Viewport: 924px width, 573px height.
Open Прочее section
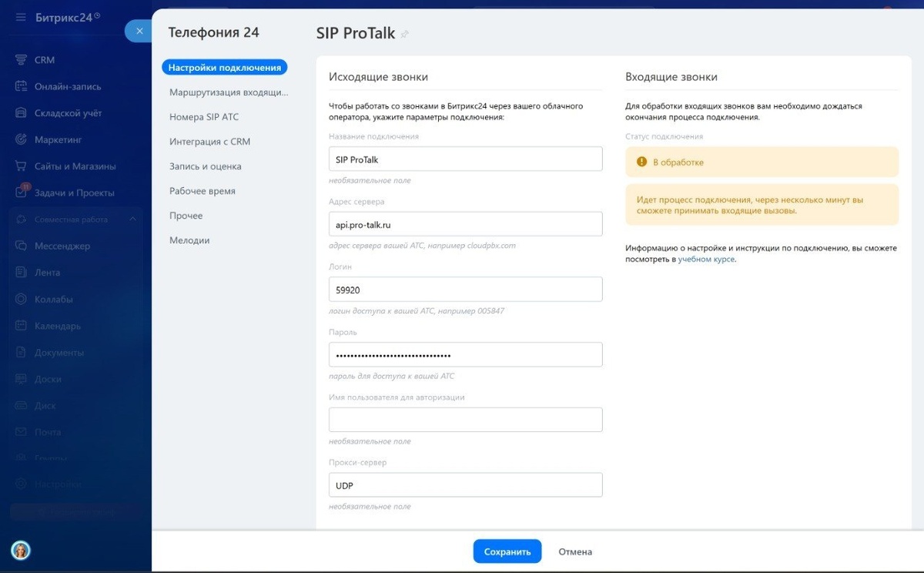[x=186, y=216]
